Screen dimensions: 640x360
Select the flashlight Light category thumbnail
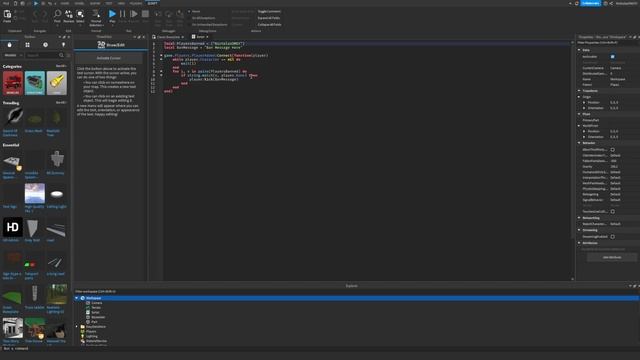[57, 83]
